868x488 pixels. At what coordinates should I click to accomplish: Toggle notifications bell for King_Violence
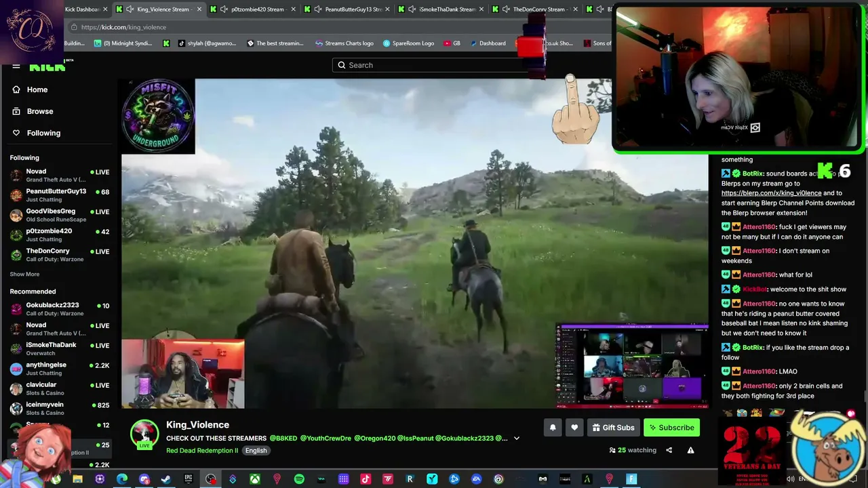(553, 428)
